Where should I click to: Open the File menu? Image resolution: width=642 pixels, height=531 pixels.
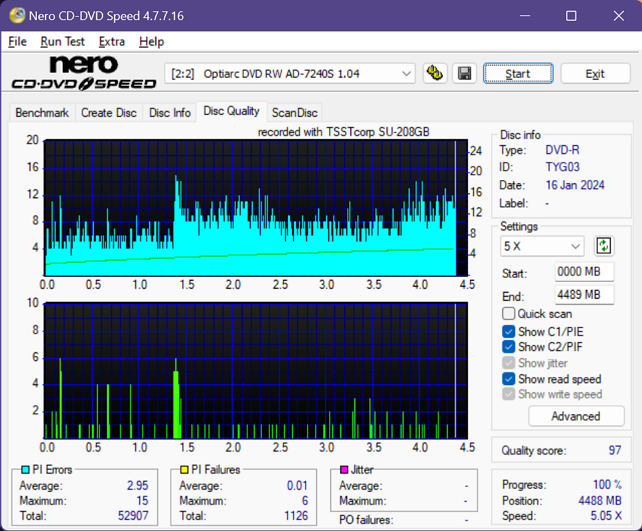pyautogui.click(x=18, y=42)
